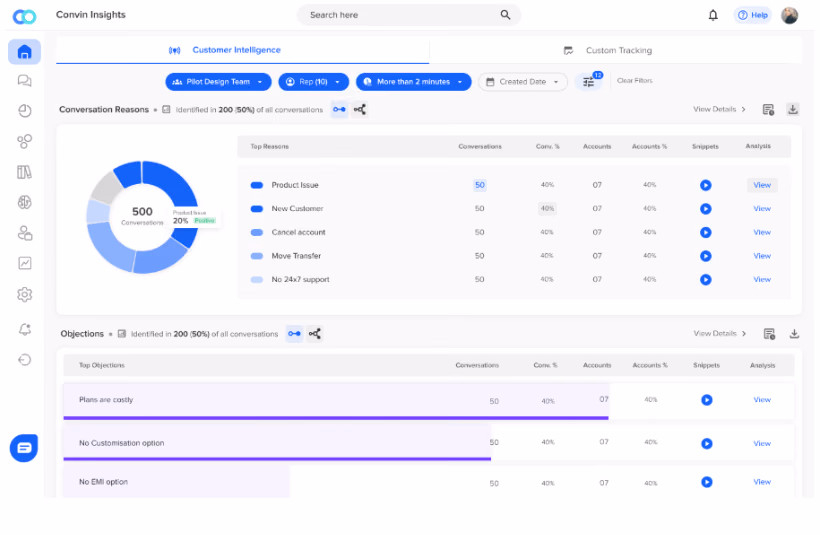Open the three-circles clusters sidebar icon
Screen dimensions: 820x535
pos(25,141)
